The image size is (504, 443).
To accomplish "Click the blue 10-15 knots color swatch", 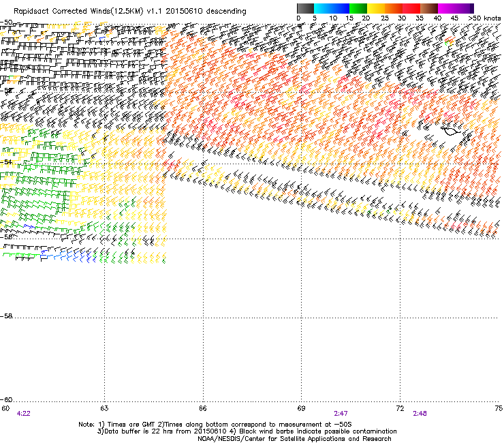I will coord(341,8).
